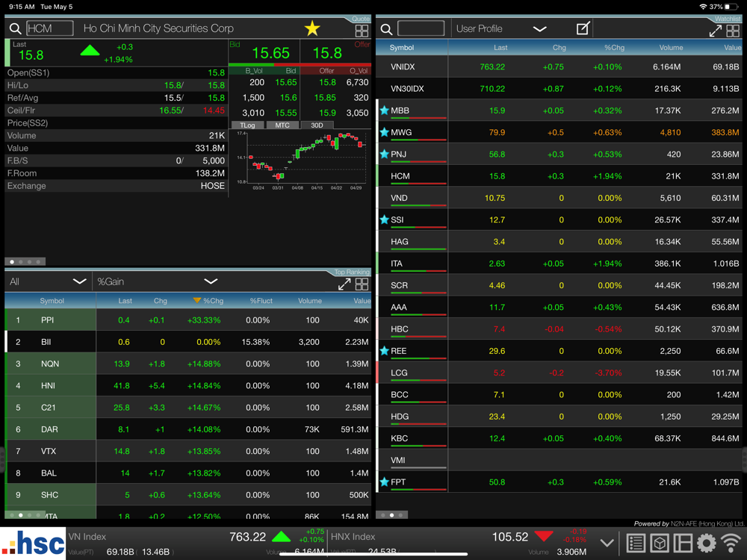This screenshot has height=560, width=747.
Task: Expand the Top Ranking panel to full screen
Action: (x=344, y=284)
